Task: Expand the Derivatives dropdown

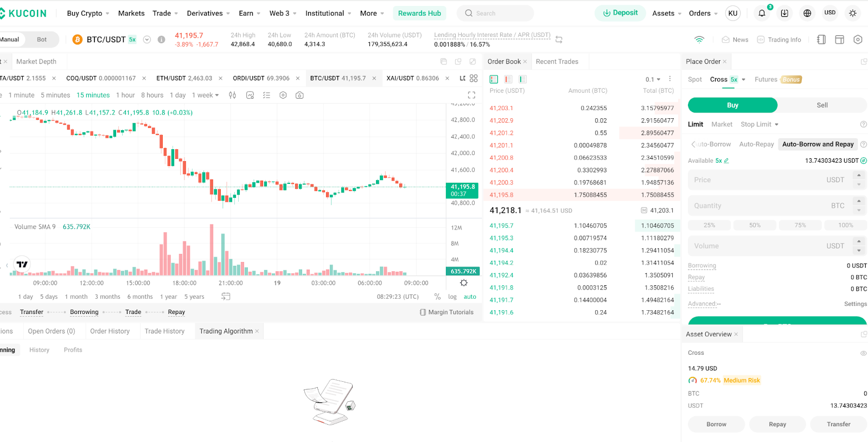Action: [x=208, y=13]
